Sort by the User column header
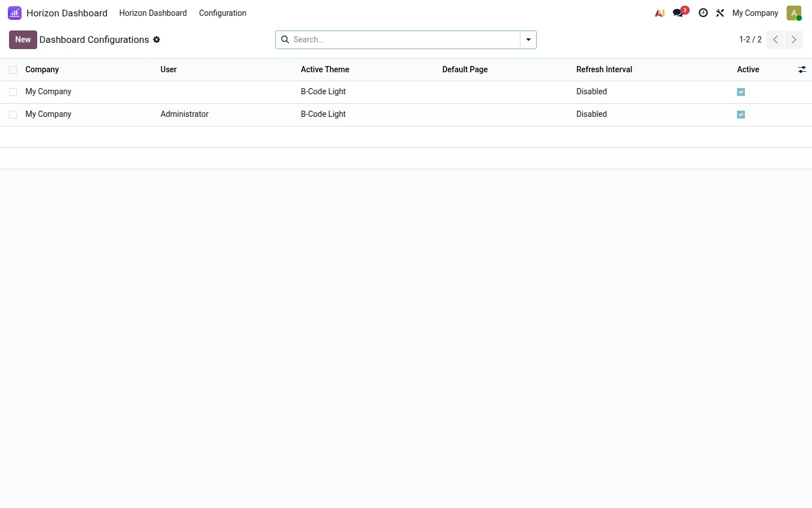 (169, 69)
